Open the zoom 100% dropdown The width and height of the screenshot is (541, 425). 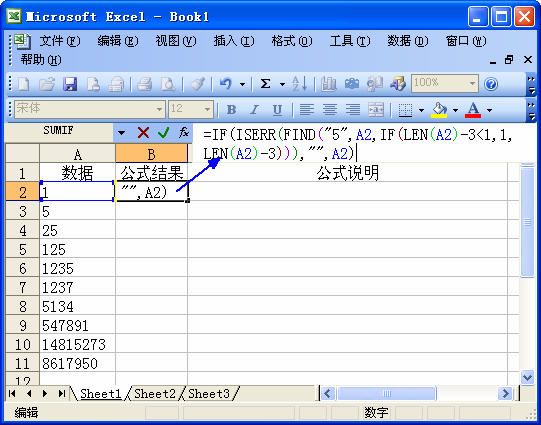pyautogui.click(x=472, y=83)
